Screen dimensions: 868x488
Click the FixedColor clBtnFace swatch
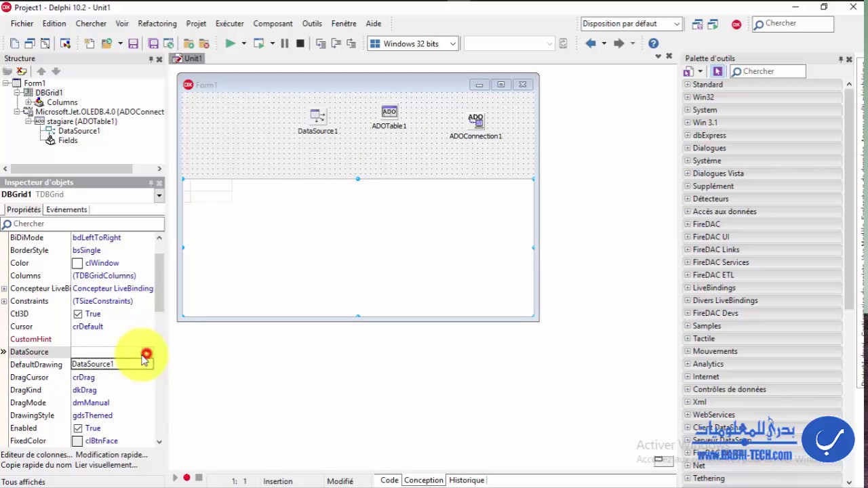pyautogui.click(x=77, y=441)
